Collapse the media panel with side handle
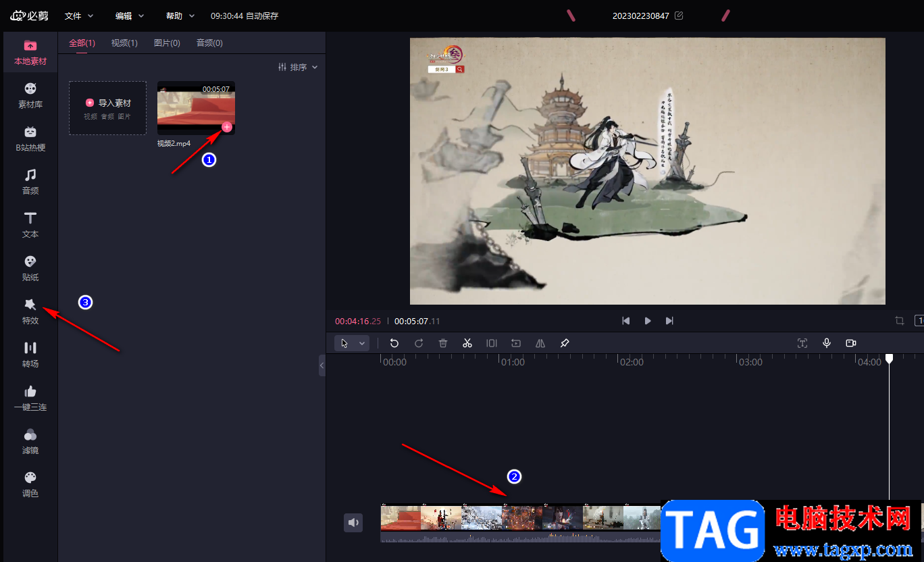 (x=322, y=365)
